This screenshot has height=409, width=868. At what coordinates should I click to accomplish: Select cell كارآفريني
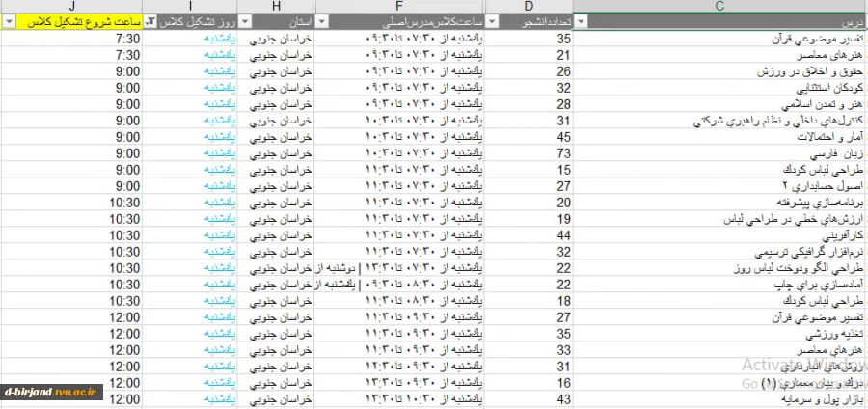pyautogui.click(x=719, y=235)
